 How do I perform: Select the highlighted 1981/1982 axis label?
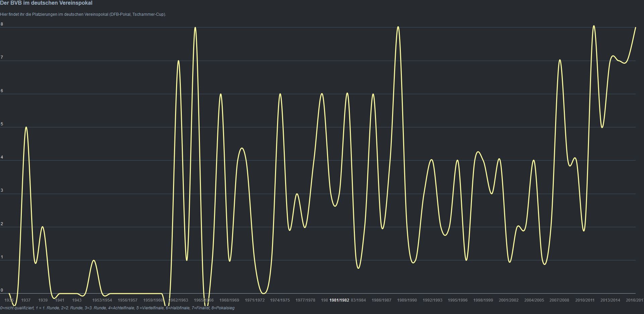coord(339,300)
